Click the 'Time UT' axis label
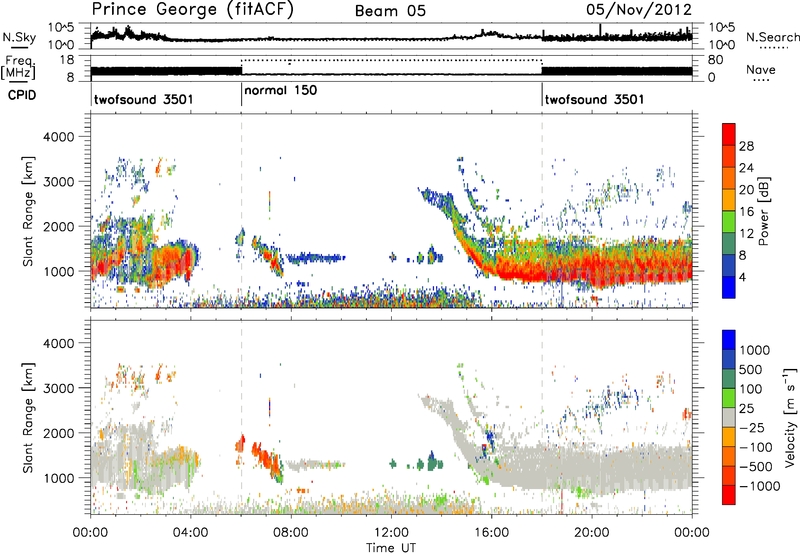 pyautogui.click(x=391, y=547)
